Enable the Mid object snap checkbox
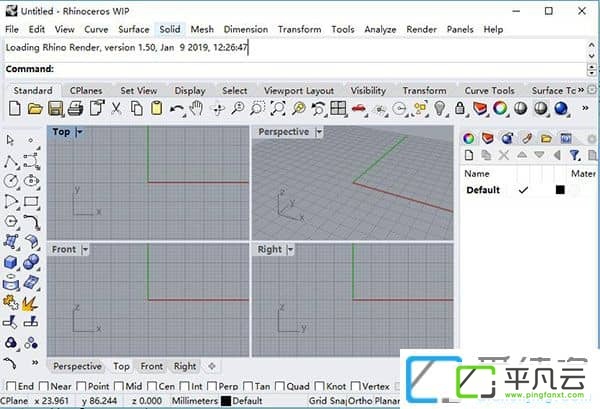Viewport: 600px width, 409px height. (x=119, y=386)
